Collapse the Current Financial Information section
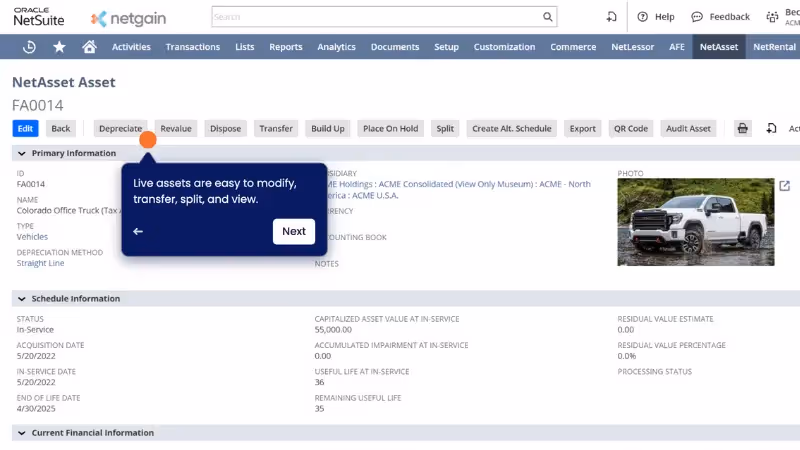This screenshot has height=450, width=800. pyautogui.click(x=21, y=433)
